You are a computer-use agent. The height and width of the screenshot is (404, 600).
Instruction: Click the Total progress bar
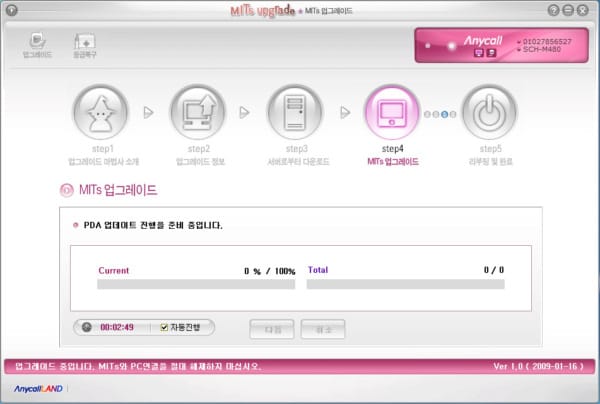(406, 284)
